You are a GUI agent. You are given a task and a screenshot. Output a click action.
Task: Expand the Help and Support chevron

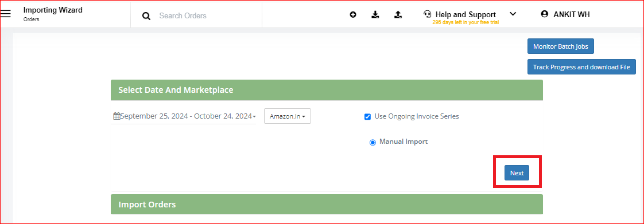(x=513, y=14)
